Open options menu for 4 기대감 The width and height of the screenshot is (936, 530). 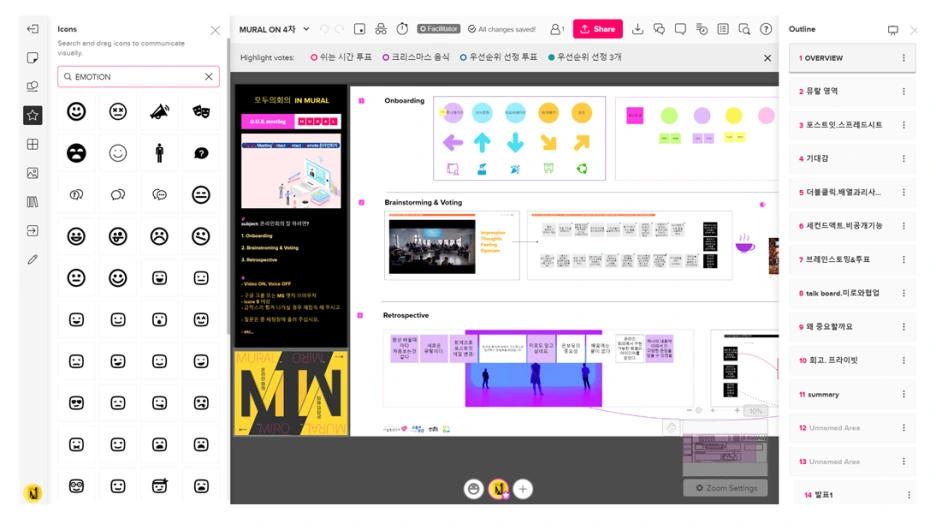tap(904, 159)
